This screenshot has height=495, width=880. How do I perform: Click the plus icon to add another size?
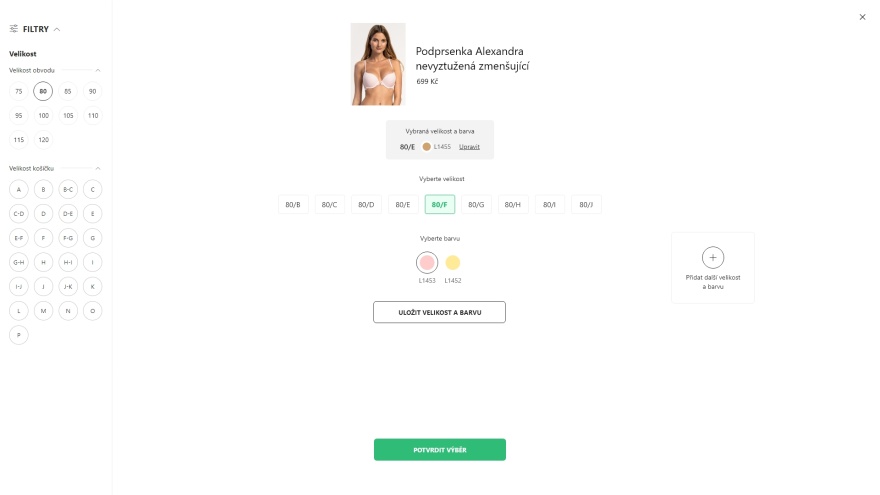pyautogui.click(x=713, y=258)
